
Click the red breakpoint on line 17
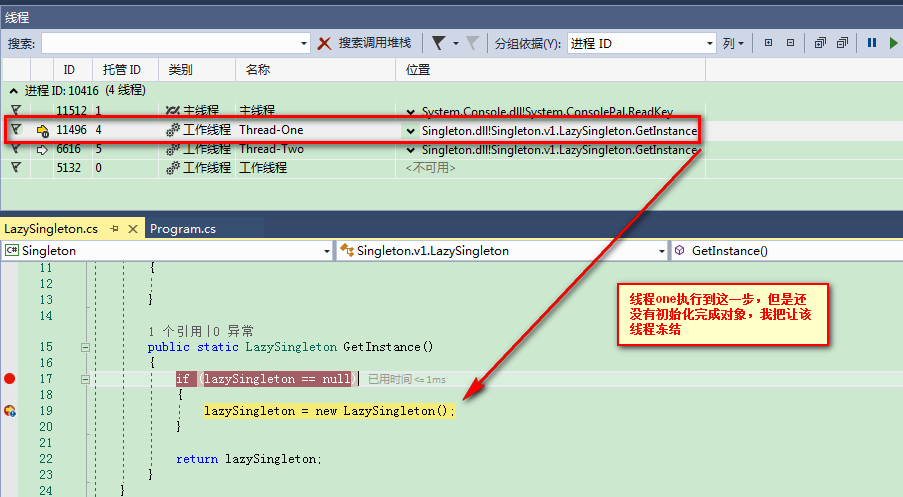click(9, 378)
